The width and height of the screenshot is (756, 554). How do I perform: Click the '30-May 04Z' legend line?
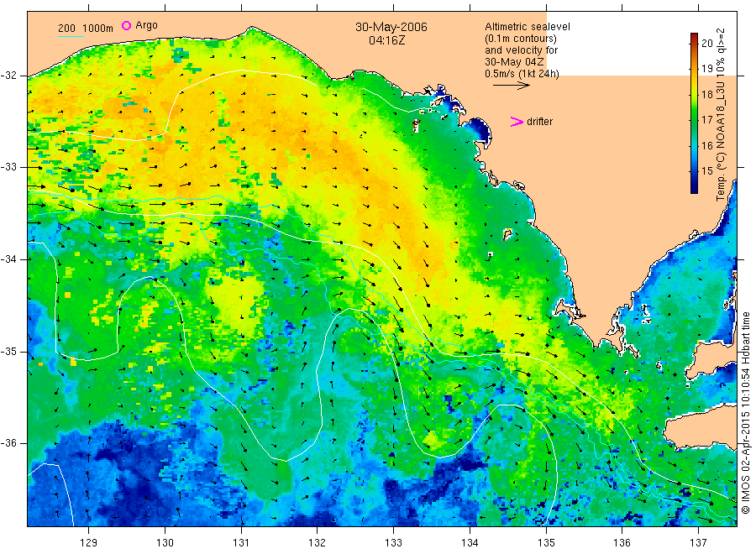(514, 62)
